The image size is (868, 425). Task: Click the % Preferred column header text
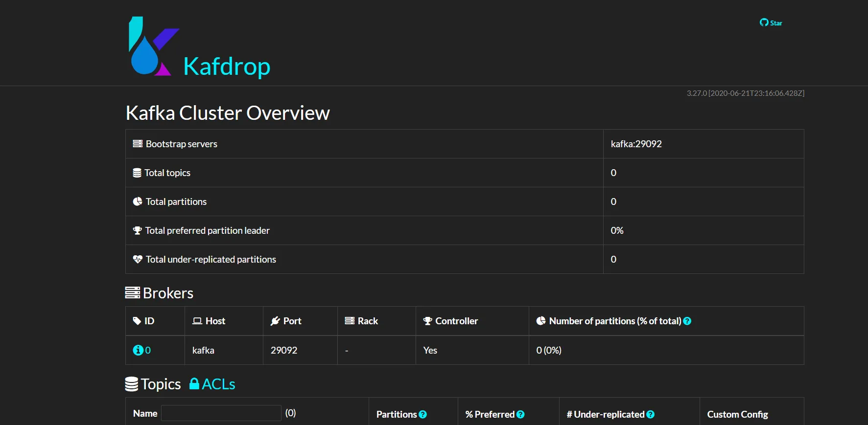[490, 414]
